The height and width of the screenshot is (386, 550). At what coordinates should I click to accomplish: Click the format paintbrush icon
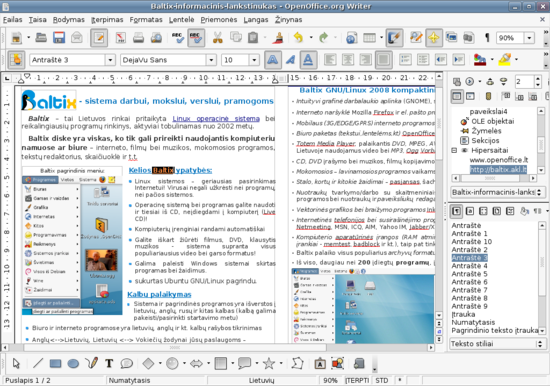[279, 38]
